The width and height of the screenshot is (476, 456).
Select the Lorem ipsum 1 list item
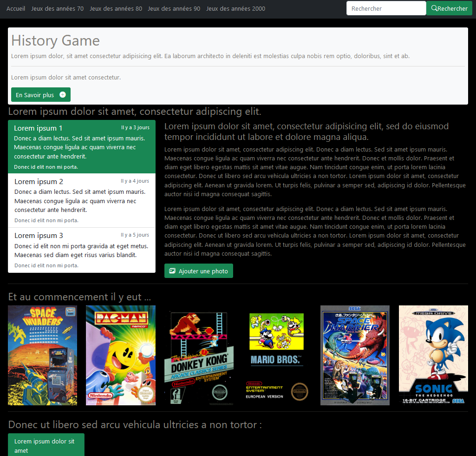82,147
